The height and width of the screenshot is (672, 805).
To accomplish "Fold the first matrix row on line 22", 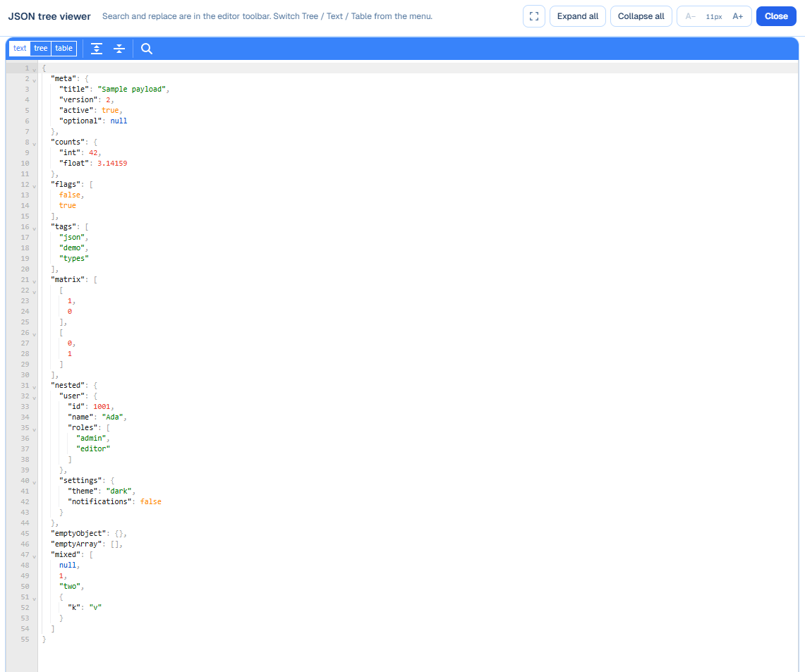I will [x=35, y=291].
